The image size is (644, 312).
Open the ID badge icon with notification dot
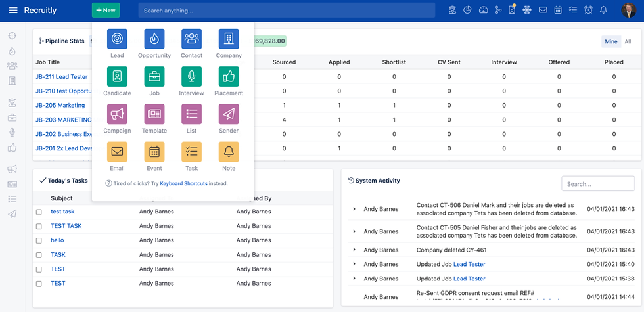click(x=512, y=10)
